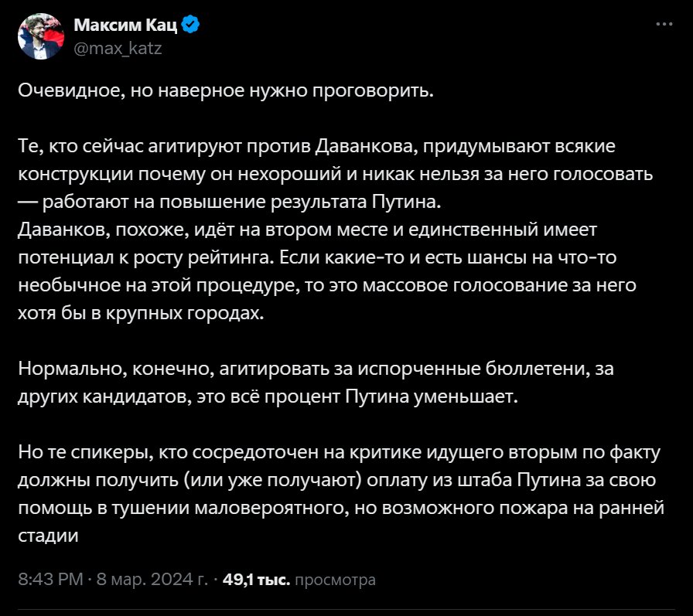Click the просмотра views label
Screen dimensions: 693x616
(335, 579)
